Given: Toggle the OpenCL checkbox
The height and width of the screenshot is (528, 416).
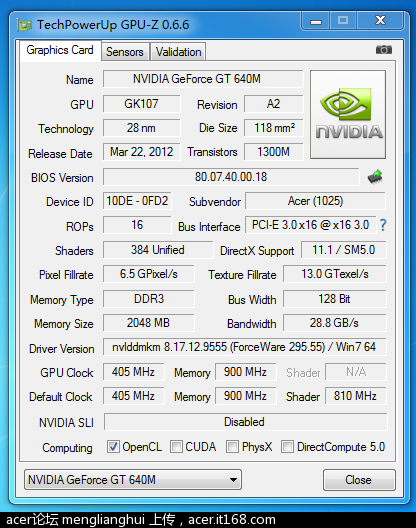Looking at the screenshot, I should 113,447.
